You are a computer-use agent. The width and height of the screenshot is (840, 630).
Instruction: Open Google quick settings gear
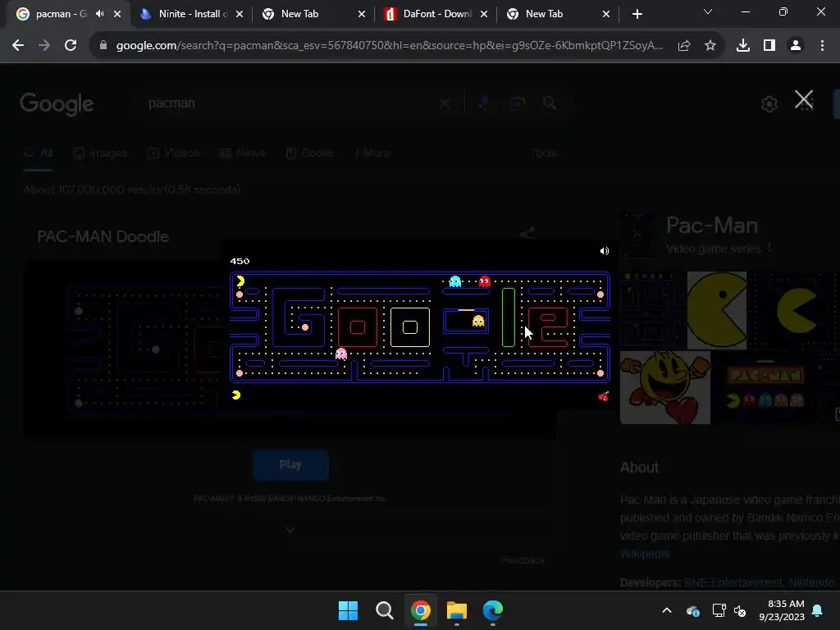(x=769, y=104)
